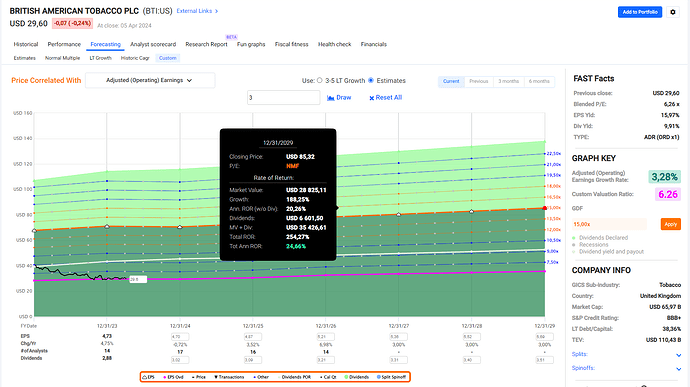Toggle Other blue legend item

pyautogui.click(x=261, y=377)
